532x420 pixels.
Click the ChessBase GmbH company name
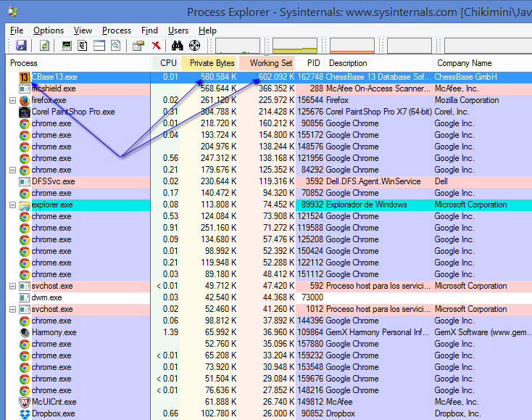[466, 78]
